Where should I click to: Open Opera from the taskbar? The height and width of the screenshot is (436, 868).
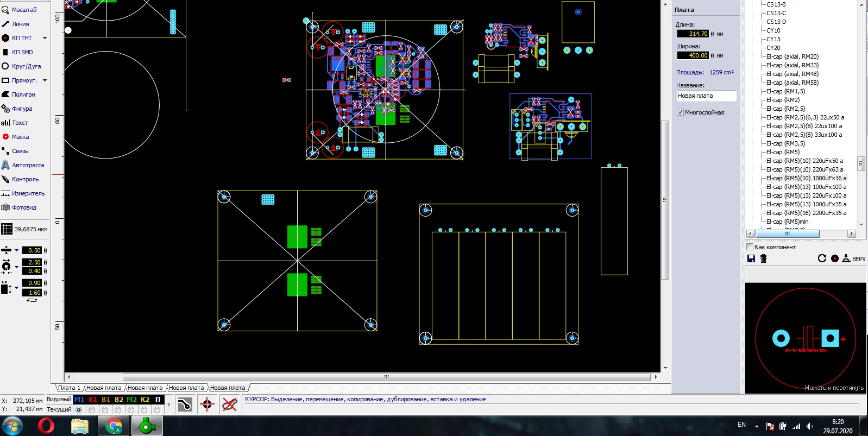[x=46, y=426]
